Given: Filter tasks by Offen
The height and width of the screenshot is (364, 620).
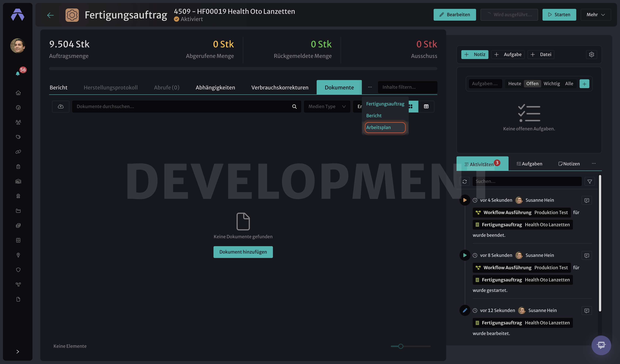Looking at the screenshot, I should (532, 84).
